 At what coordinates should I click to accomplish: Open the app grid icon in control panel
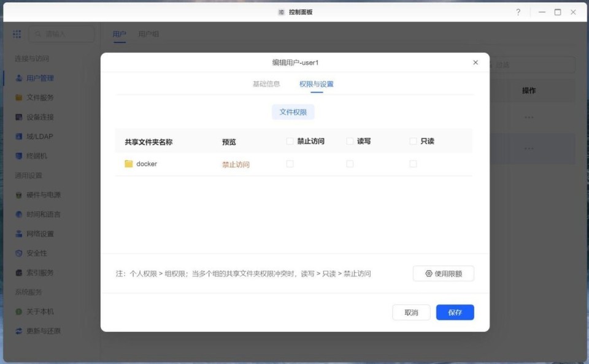pos(17,34)
